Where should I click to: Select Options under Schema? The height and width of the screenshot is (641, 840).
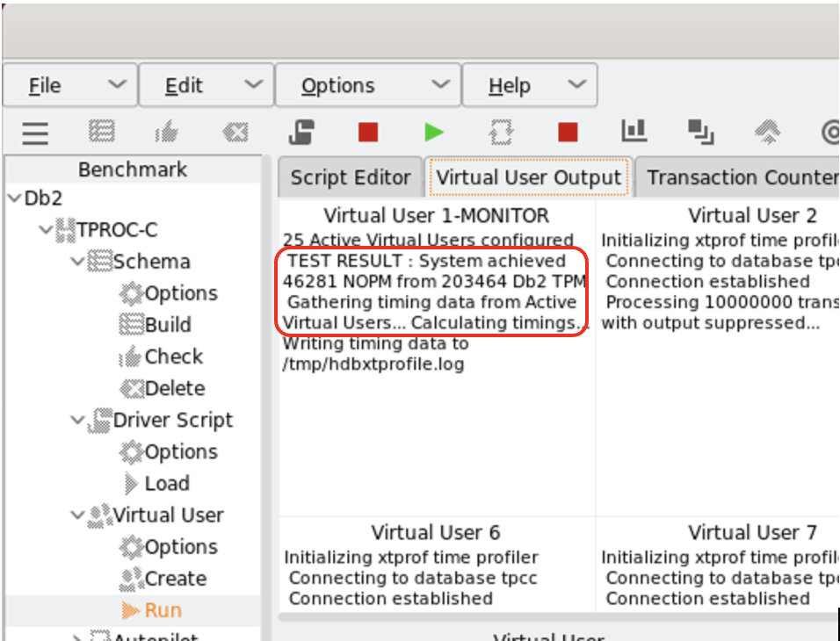[x=181, y=293]
